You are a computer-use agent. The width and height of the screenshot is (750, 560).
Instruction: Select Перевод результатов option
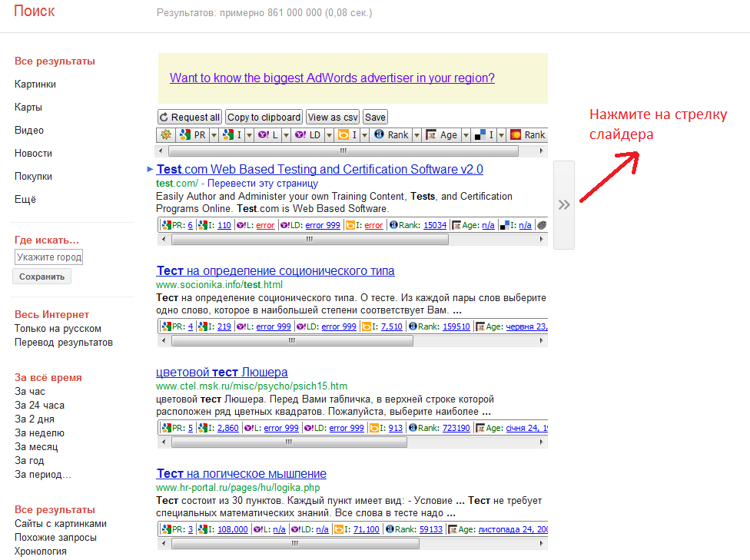click(x=64, y=343)
